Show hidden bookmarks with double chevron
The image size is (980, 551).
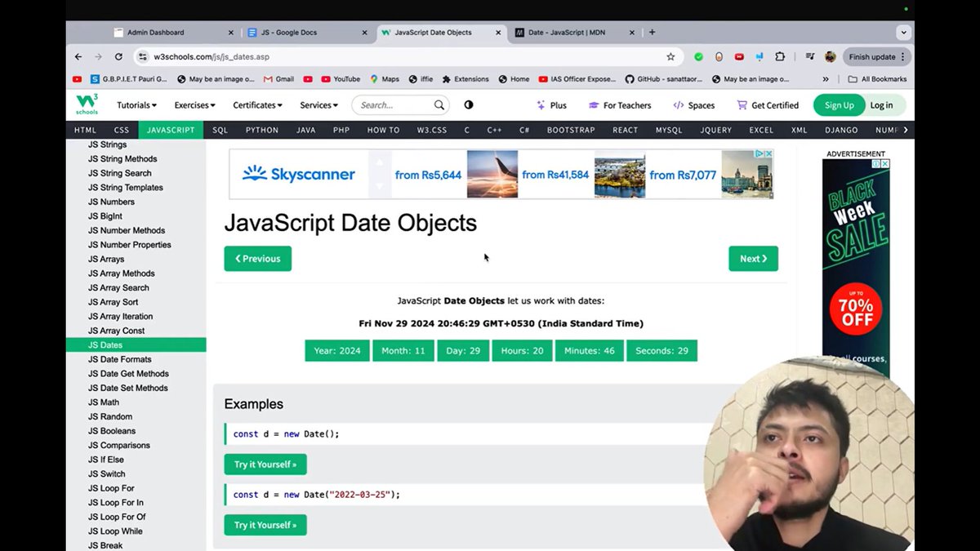coord(826,79)
